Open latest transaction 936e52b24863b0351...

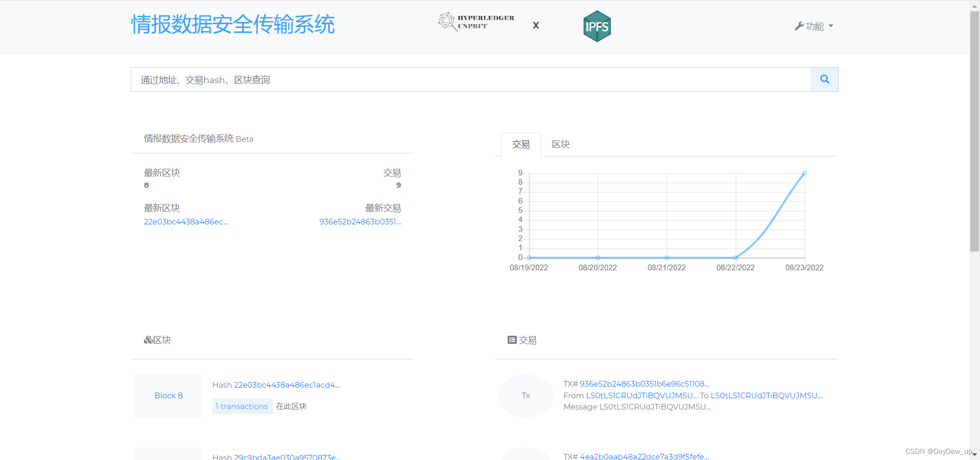[x=360, y=222]
